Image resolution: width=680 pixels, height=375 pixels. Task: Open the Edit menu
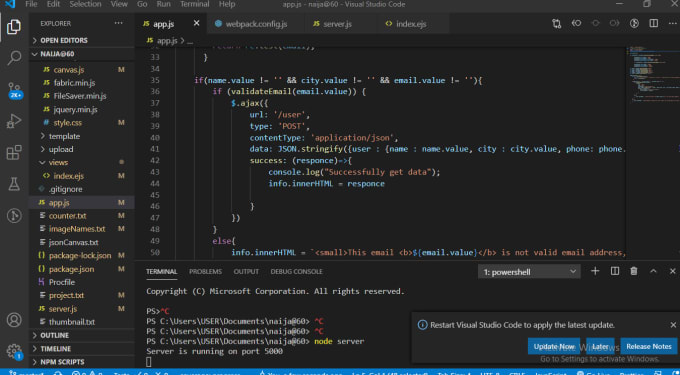point(53,4)
